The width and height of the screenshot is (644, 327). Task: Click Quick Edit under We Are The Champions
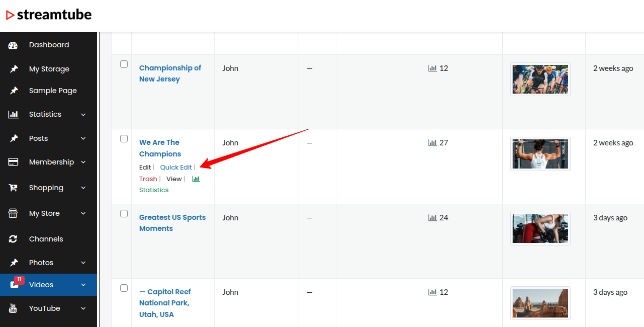coord(176,168)
